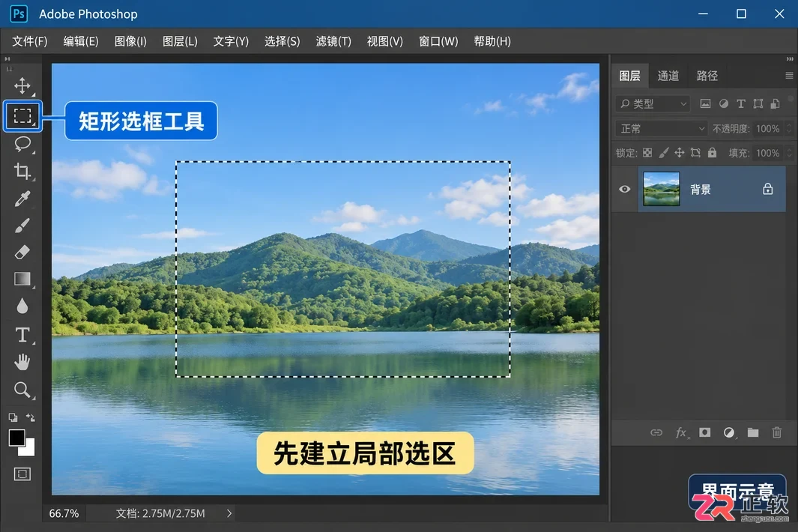
Task: Select the Lasso tool
Action: click(x=22, y=144)
